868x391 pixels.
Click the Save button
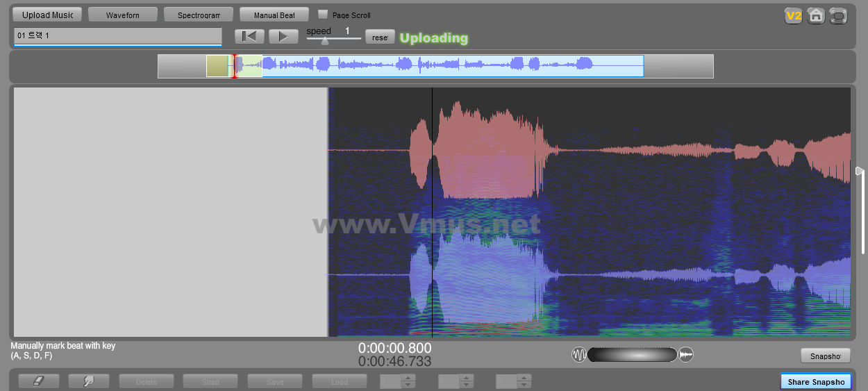coord(275,381)
